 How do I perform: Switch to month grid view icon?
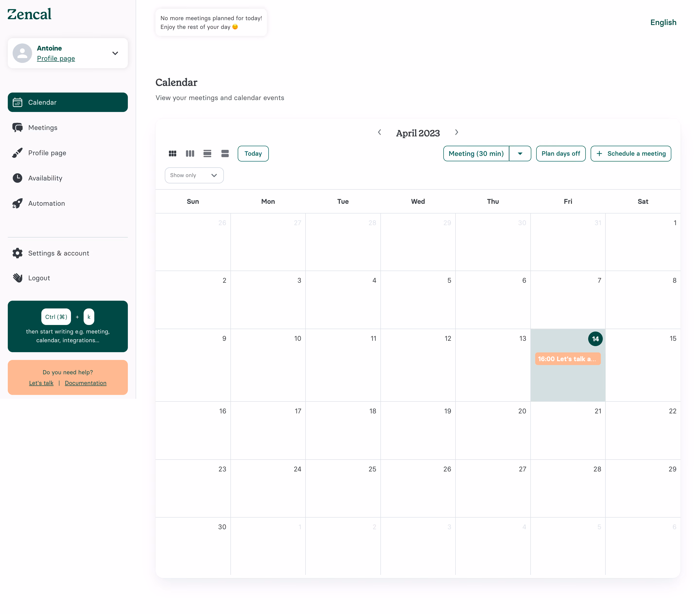tap(172, 154)
